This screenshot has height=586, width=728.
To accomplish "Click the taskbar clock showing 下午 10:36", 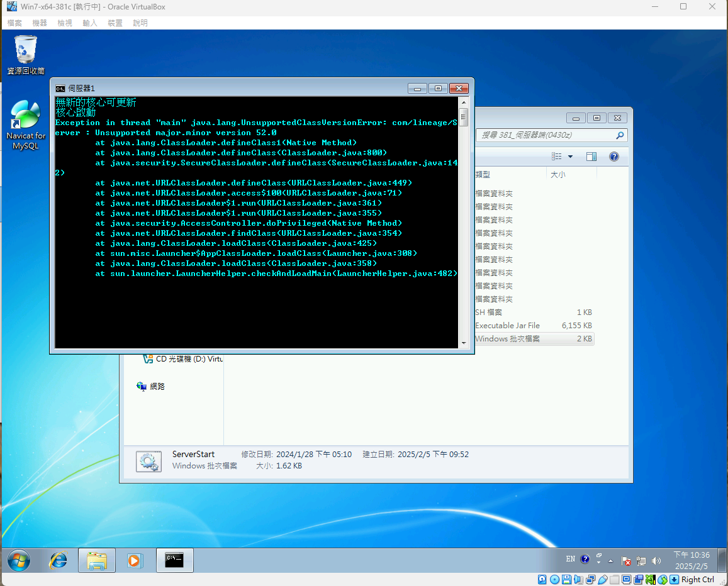I will coord(692,560).
